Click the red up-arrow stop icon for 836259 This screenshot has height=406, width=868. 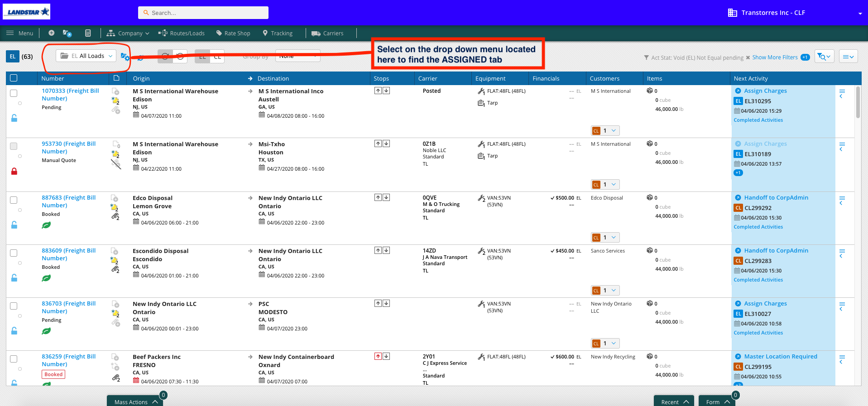[378, 356]
